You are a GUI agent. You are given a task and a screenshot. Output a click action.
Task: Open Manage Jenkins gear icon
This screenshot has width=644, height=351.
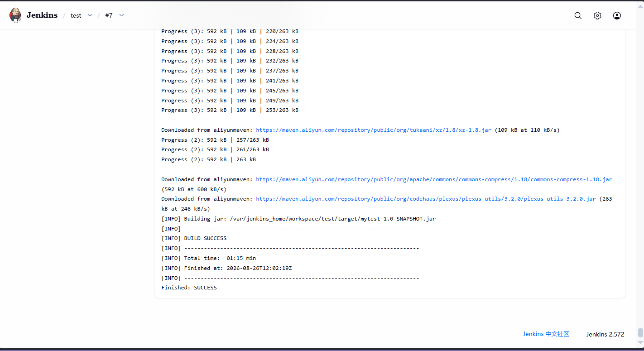(x=597, y=15)
